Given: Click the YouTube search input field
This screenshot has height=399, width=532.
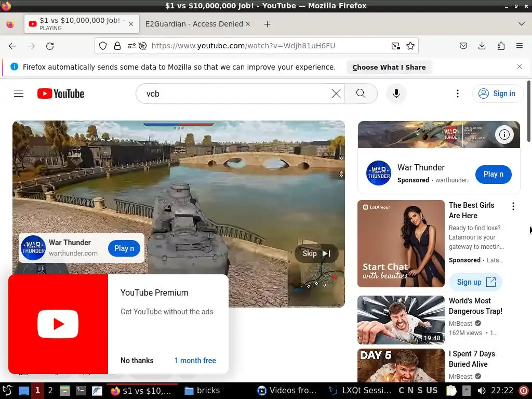Looking at the screenshot, I should (237, 94).
